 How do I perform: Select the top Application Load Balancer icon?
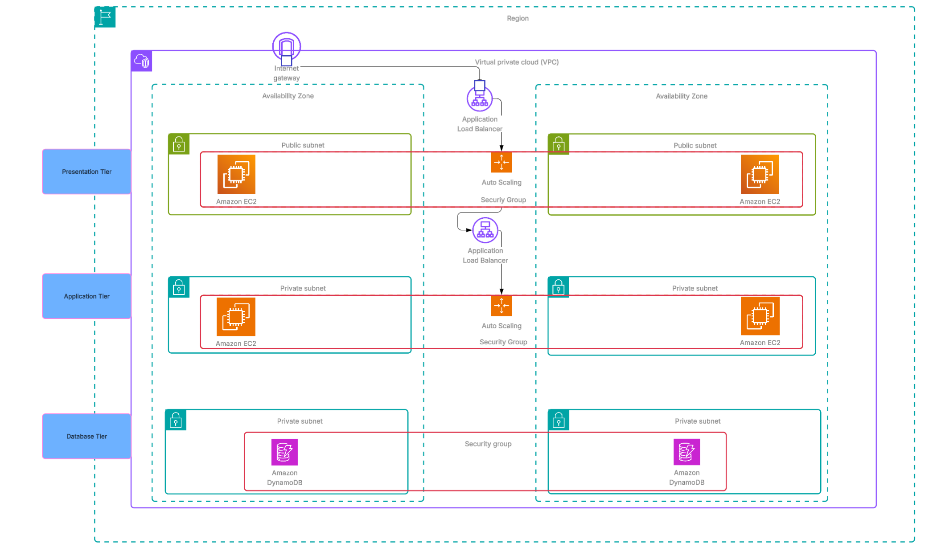pos(479,99)
